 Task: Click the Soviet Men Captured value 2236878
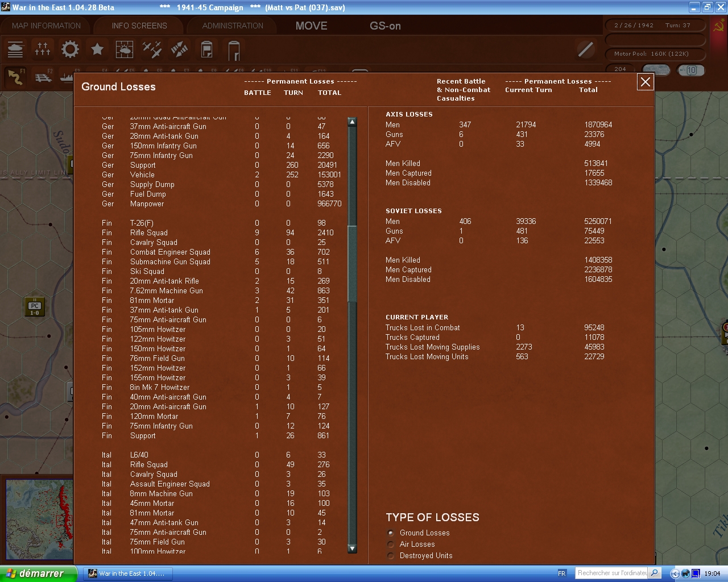[x=598, y=269]
